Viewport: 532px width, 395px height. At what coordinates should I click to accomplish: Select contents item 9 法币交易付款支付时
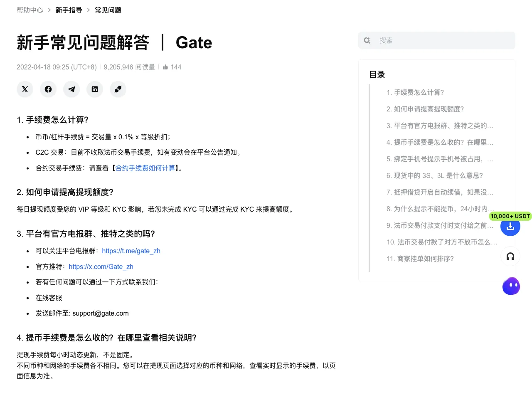(x=440, y=225)
